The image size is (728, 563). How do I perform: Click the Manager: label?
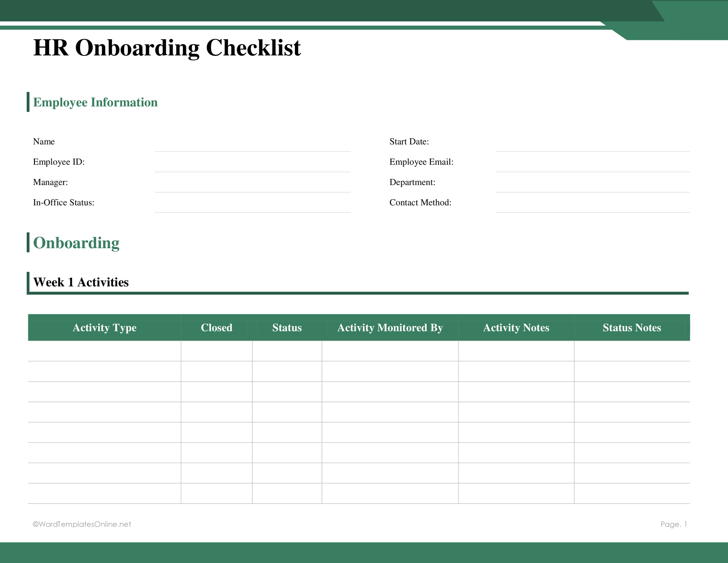coord(51,182)
